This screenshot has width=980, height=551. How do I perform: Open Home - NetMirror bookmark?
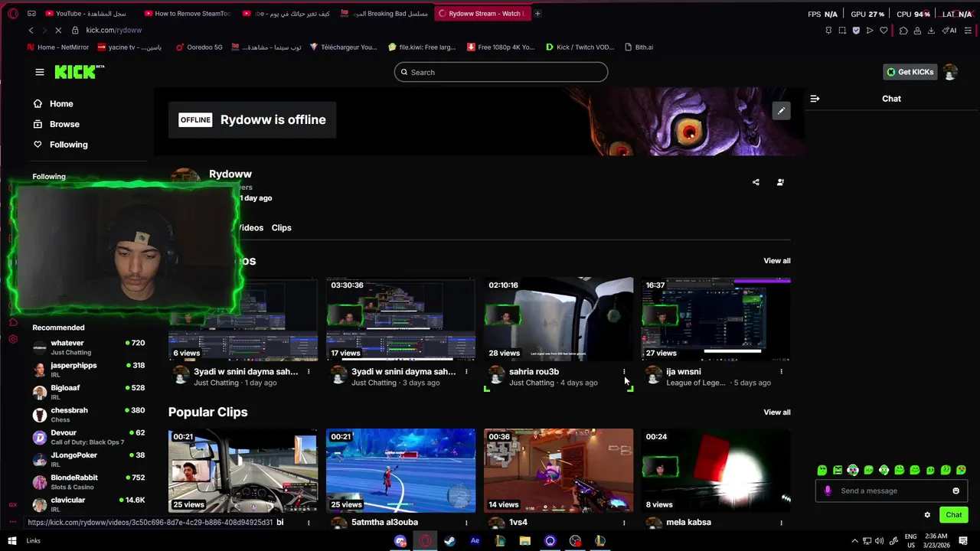(58, 47)
